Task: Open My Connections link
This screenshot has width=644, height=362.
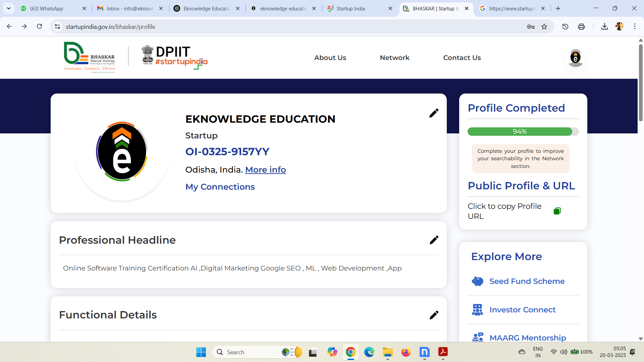Action: tap(220, 187)
